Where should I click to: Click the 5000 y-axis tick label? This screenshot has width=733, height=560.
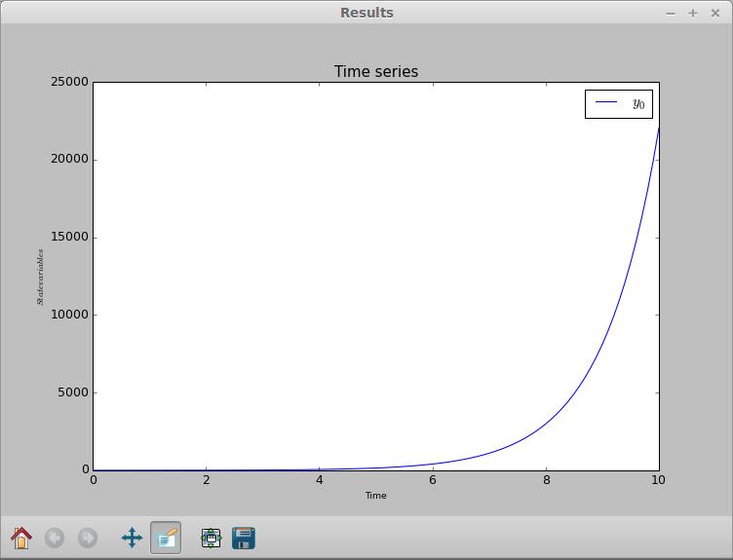pyautogui.click(x=72, y=392)
